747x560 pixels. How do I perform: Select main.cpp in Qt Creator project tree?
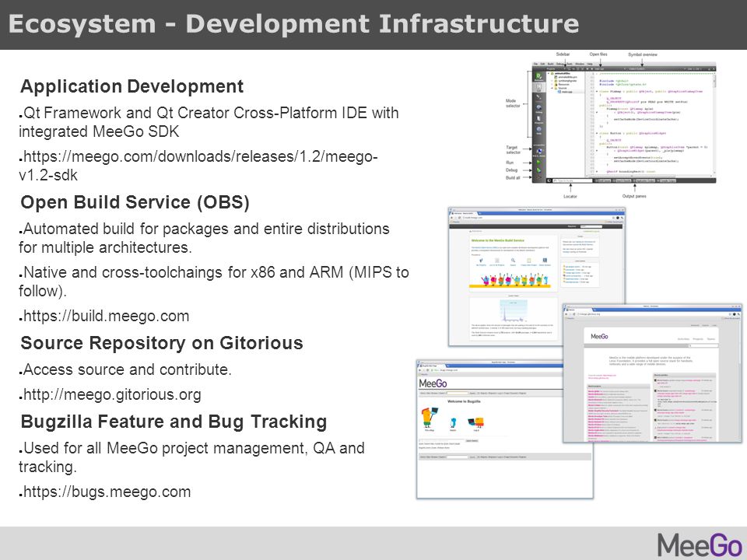tap(565, 92)
